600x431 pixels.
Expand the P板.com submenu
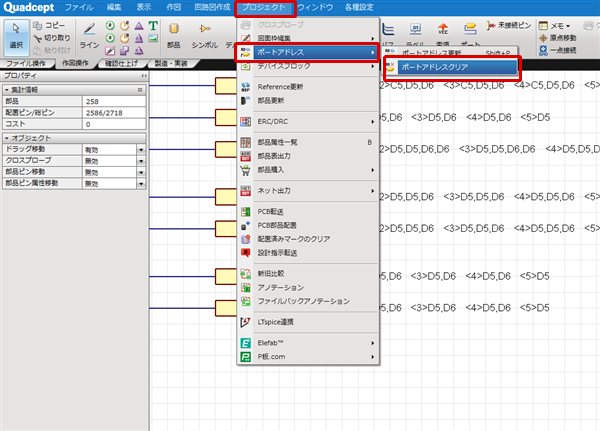point(308,357)
